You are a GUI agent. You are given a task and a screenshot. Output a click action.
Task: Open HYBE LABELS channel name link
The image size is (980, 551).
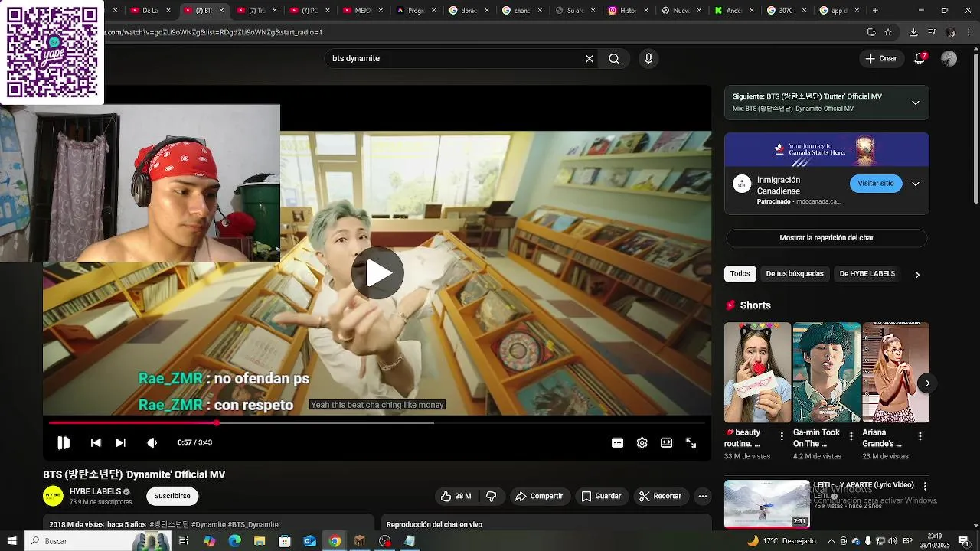tap(95, 491)
